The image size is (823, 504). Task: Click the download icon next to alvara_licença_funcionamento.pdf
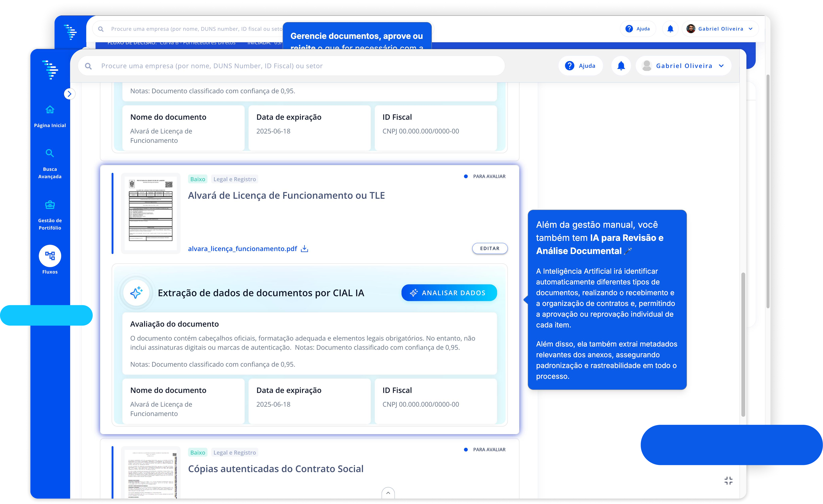pyautogui.click(x=304, y=249)
